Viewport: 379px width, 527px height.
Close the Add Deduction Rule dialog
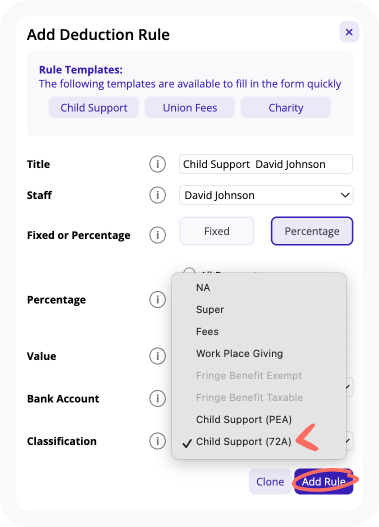point(349,32)
